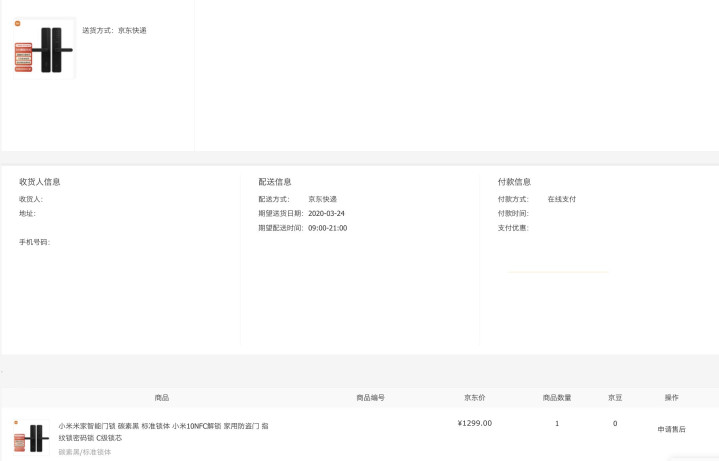The width and height of the screenshot is (719, 461).
Task: Select the 配送信息 section heading
Action: pos(275,182)
